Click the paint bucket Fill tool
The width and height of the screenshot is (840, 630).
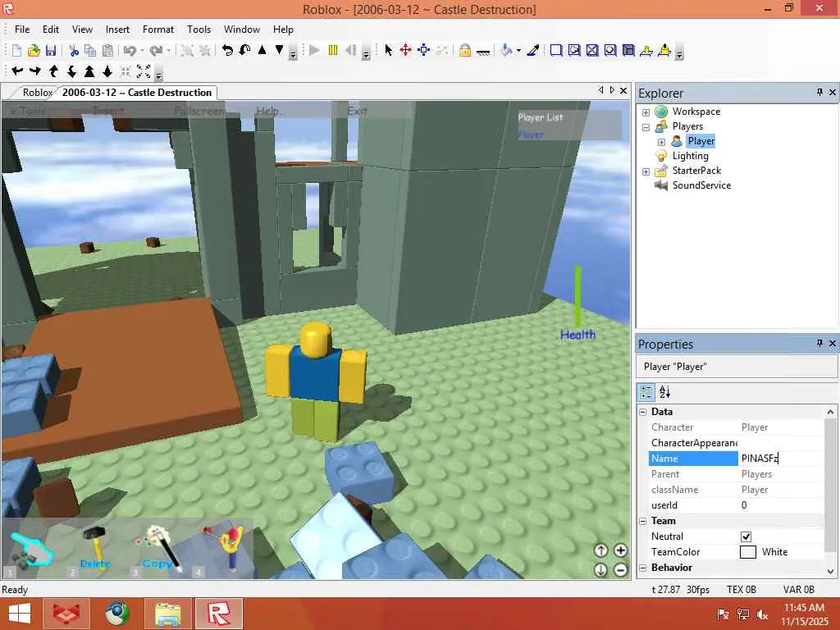click(506, 50)
